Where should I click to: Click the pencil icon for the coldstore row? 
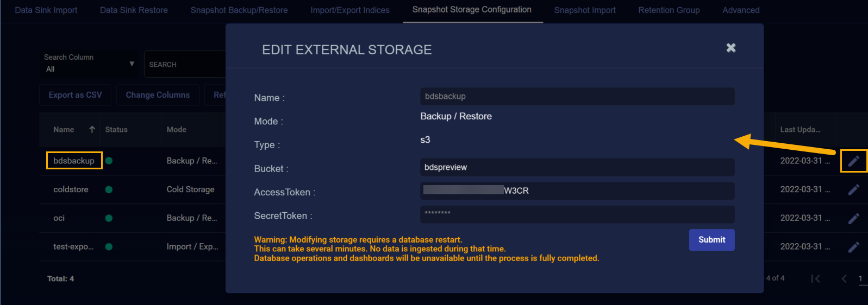(854, 189)
